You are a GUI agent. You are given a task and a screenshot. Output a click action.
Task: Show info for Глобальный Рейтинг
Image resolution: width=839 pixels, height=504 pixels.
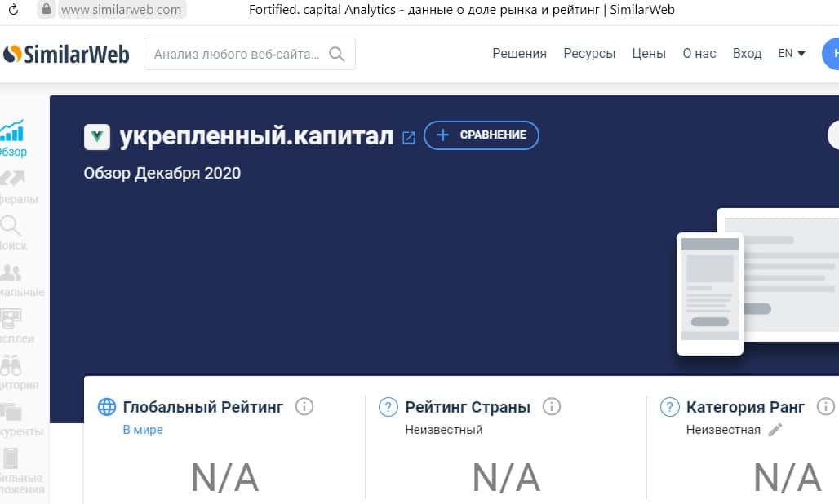(x=304, y=407)
